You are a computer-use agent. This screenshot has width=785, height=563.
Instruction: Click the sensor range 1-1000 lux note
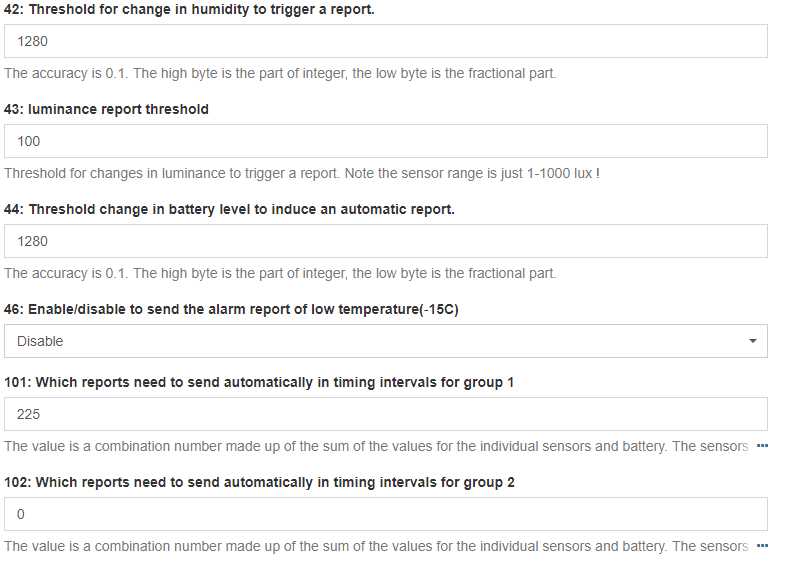click(301, 173)
